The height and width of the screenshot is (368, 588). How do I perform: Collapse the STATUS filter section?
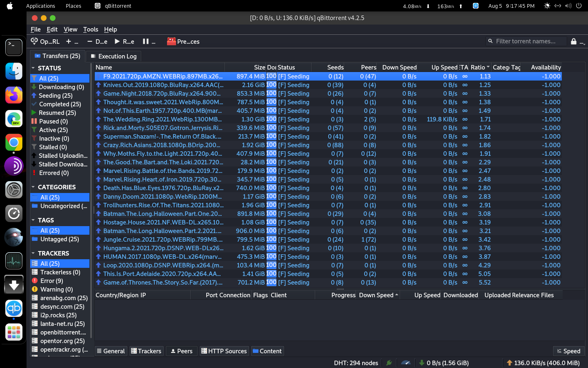coord(33,68)
